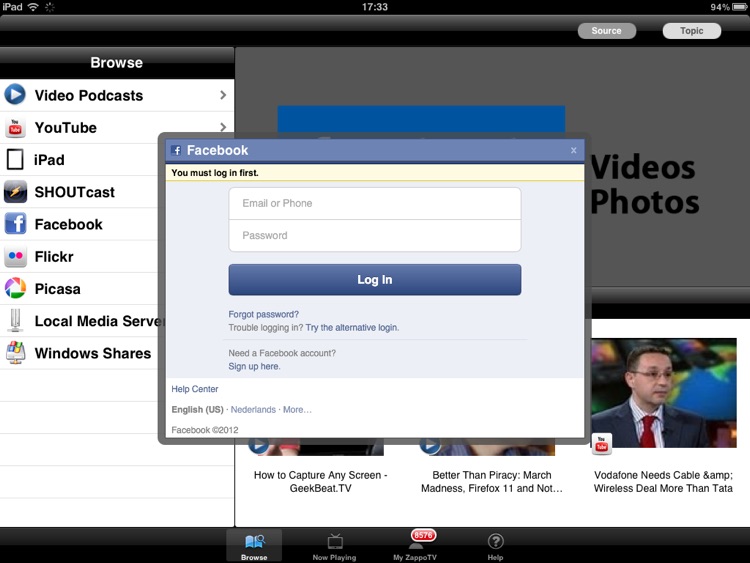Open the Video Podcasts play icon

point(15,94)
